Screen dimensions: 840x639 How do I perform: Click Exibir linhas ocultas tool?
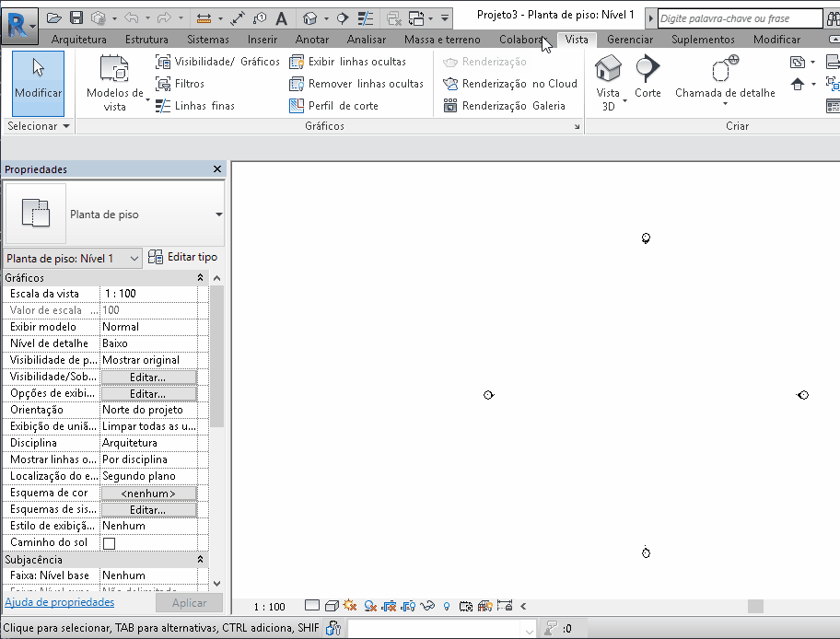pyautogui.click(x=347, y=62)
